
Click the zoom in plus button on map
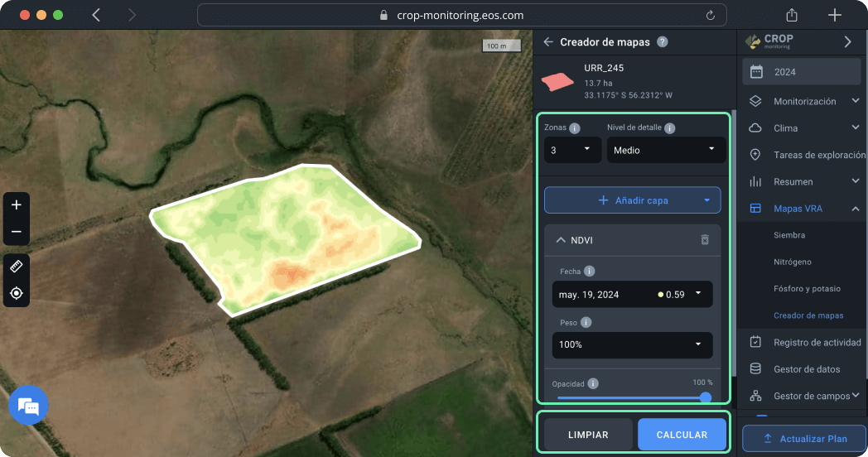(x=17, y=204)
